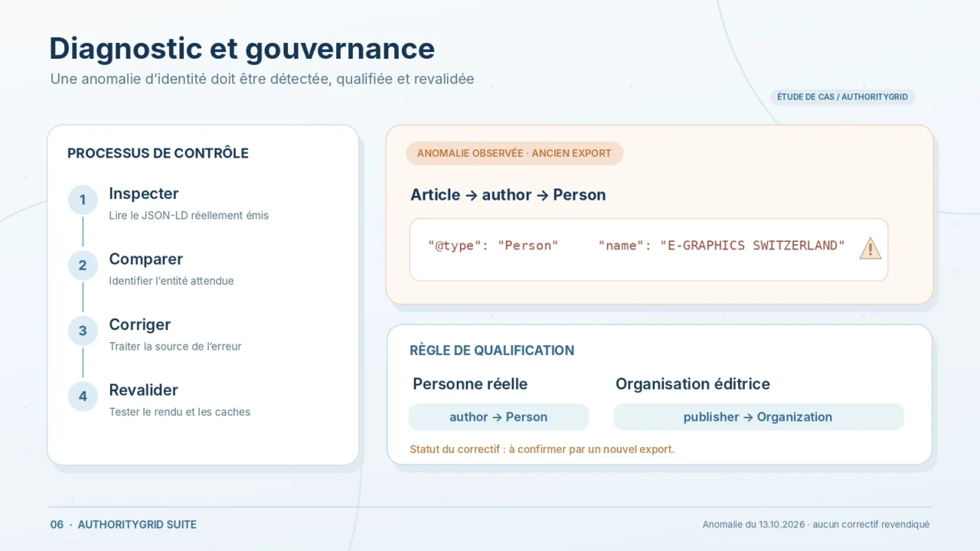The width and height of the screenshot is (980, 551).
Task: Select step number 4 circle
Action: pyautogui.click(x=83, y=396)
